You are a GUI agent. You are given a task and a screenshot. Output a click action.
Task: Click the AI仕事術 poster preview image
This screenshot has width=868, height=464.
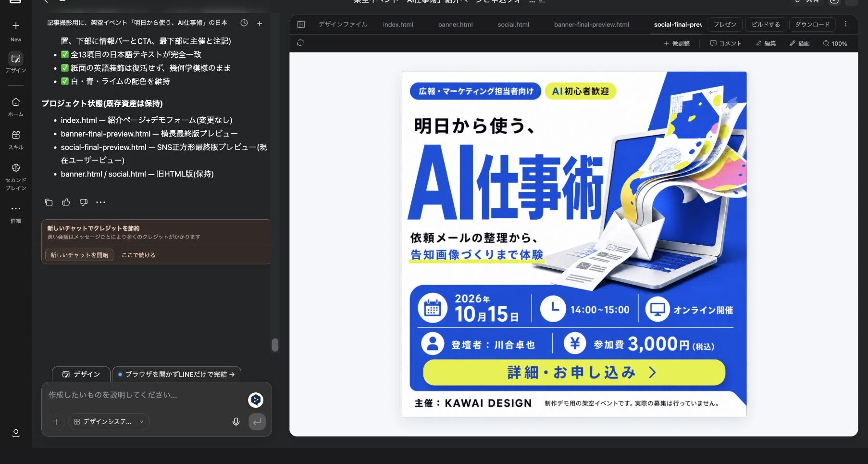573,244
